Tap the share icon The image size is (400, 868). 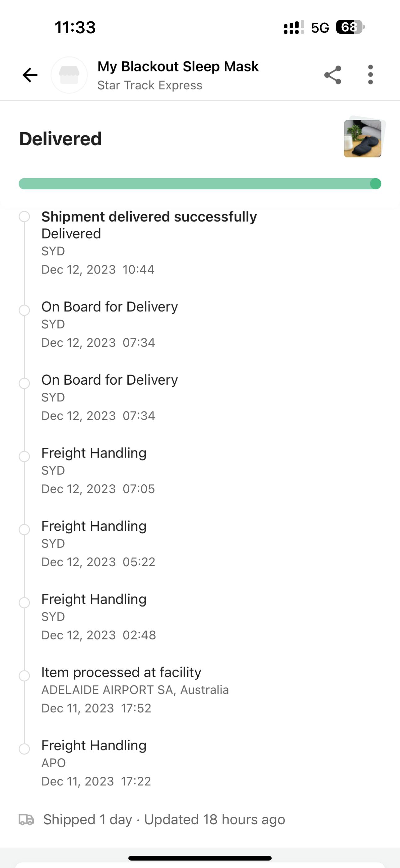tap(333, 75)
